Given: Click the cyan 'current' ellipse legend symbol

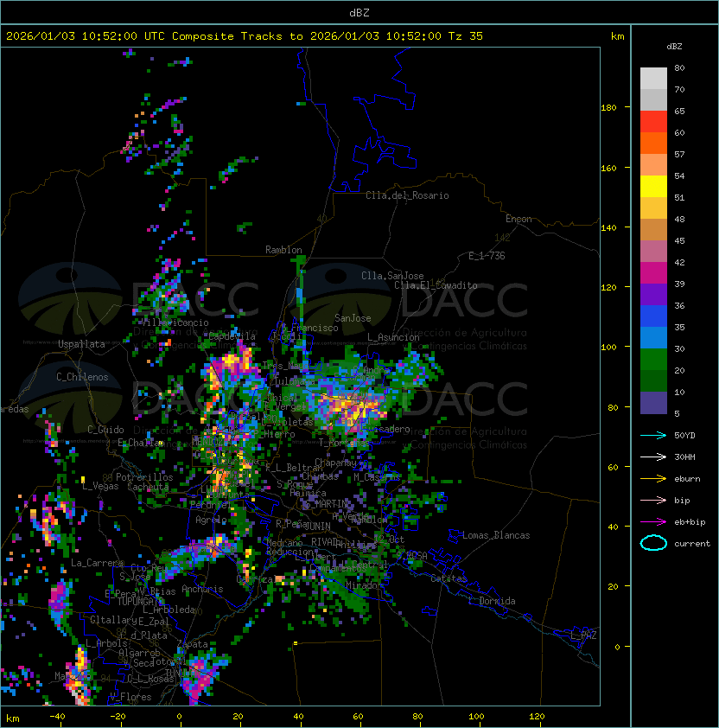Looking at the screenshot, I should point(653,543).
